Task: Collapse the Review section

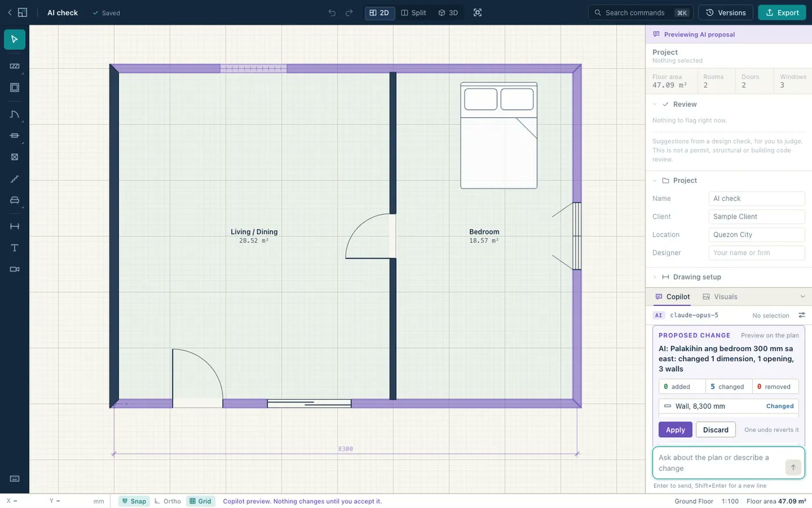Action: pyautogui.click(x=655, y=105)
